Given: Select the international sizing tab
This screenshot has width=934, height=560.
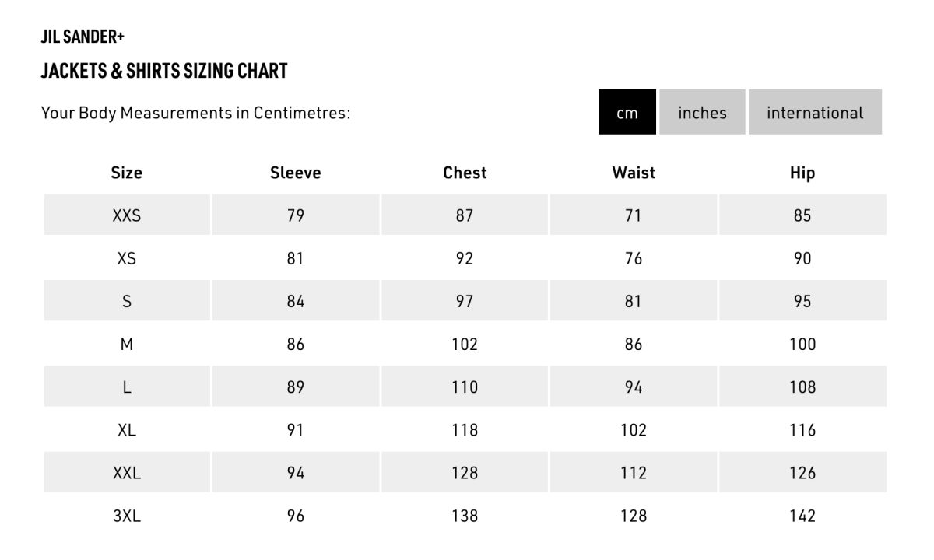Looking at the screenshot, I should point(815,112).
